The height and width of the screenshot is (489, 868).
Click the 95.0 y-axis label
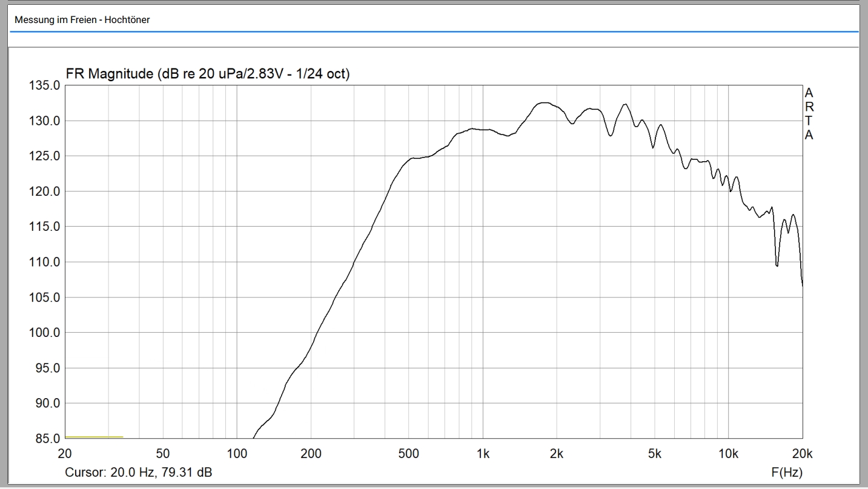pyautogui.click(x=48, y=368)
